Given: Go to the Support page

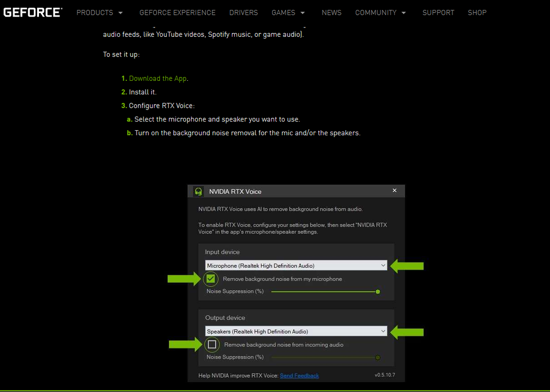Looking at the screenshot, I should click(438, 13).
